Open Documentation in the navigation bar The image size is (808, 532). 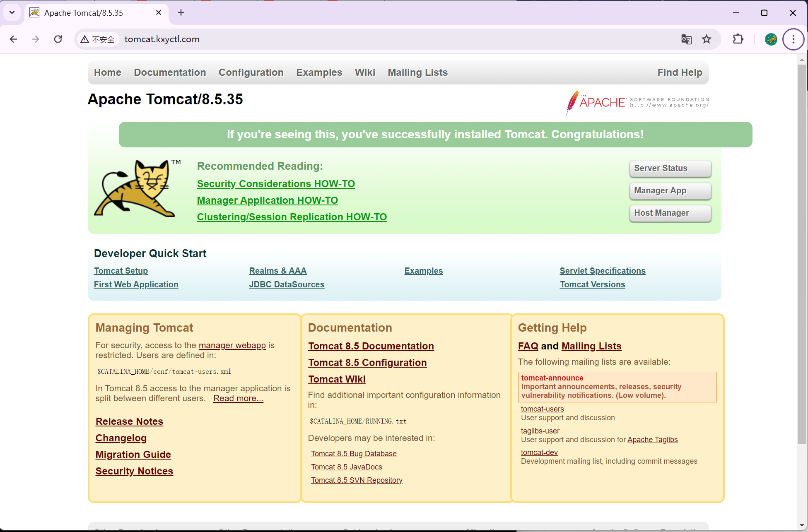click(170, 72)
